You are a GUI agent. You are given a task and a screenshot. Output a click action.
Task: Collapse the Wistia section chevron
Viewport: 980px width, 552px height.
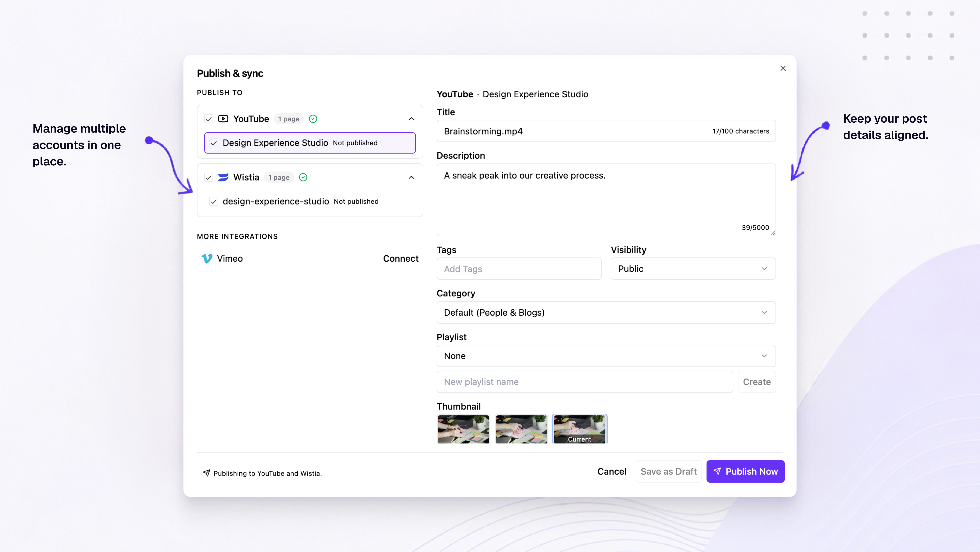411,177
